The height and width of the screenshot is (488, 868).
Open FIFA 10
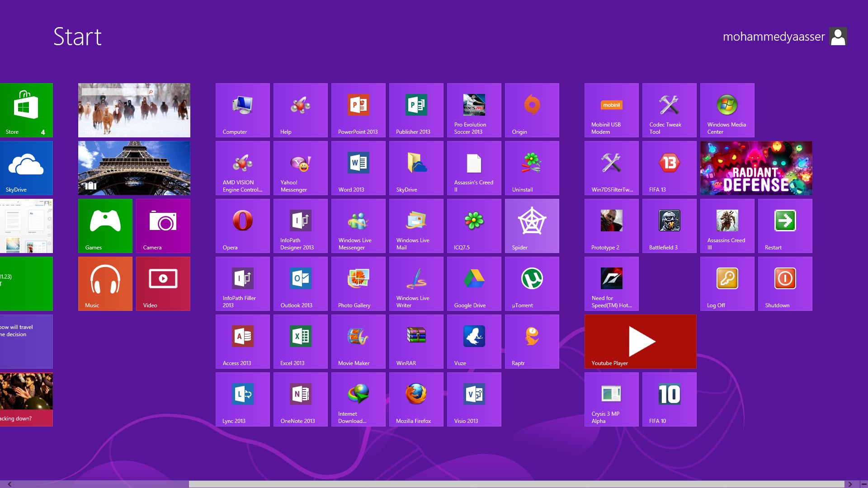[x=670, y=399]
